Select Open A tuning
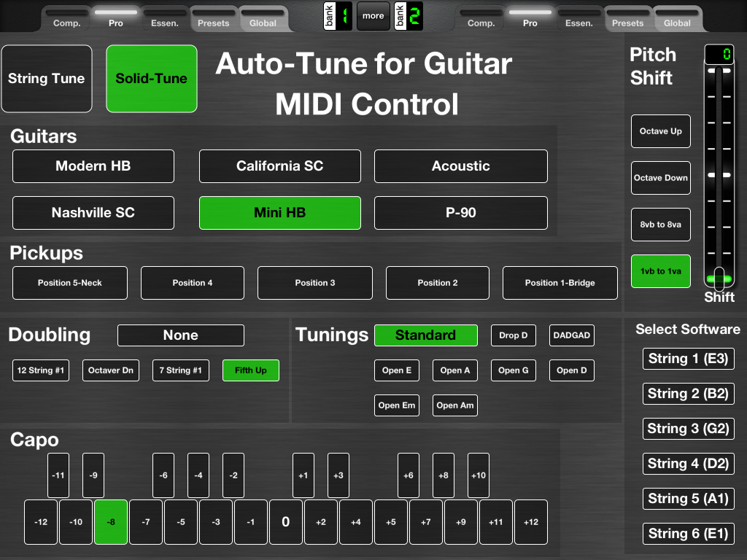747x560 pixels. [x=455, y=370]
